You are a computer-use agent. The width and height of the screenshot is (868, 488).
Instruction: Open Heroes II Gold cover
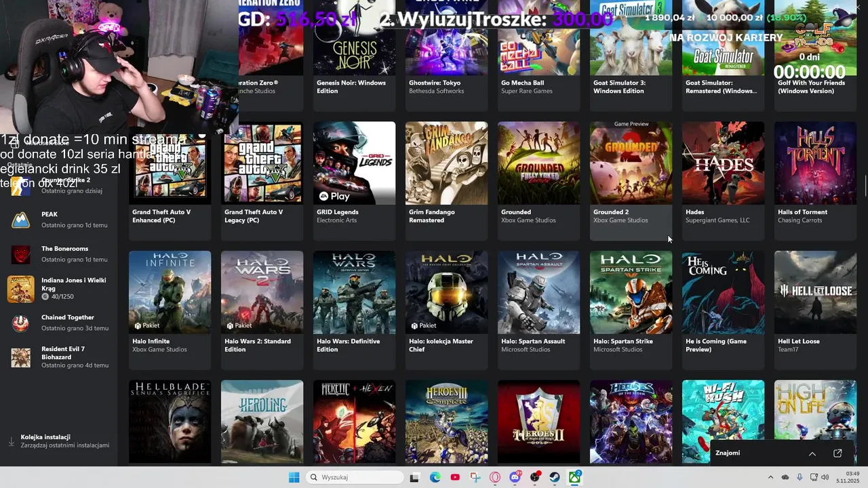tap(538, 422)
